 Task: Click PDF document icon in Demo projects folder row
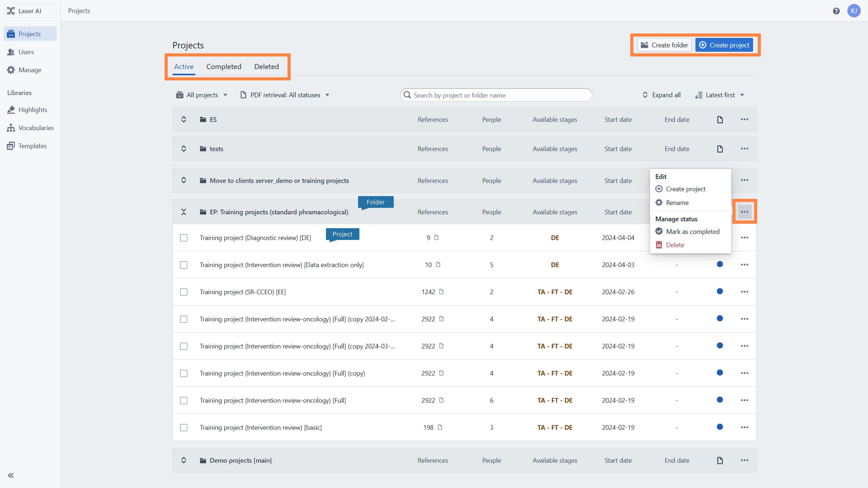coord(720,460)
